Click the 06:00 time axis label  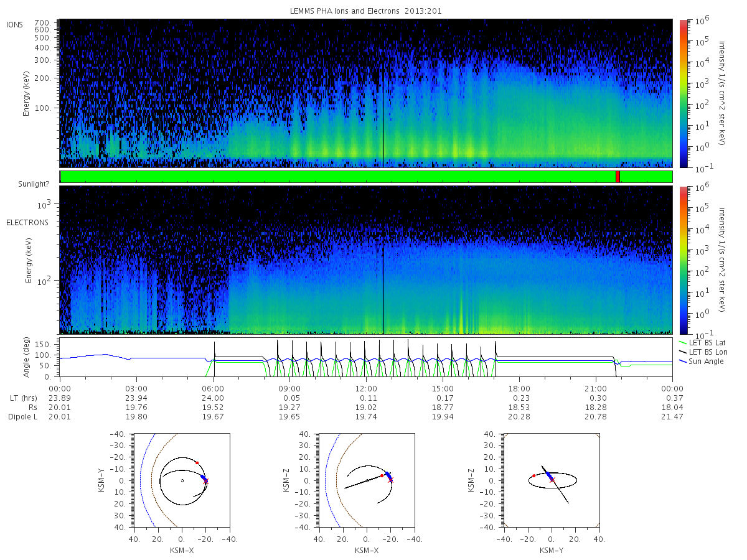(x=214, y=387)
